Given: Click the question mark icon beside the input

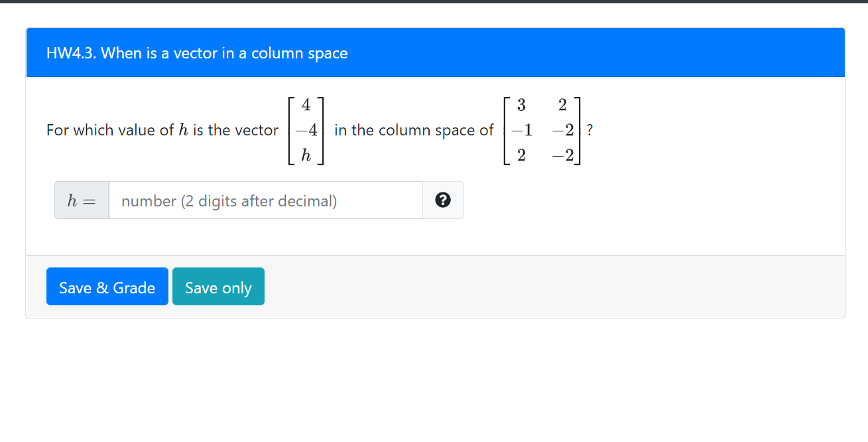Looking at the screenshot, I should click(x=443, y=200).
